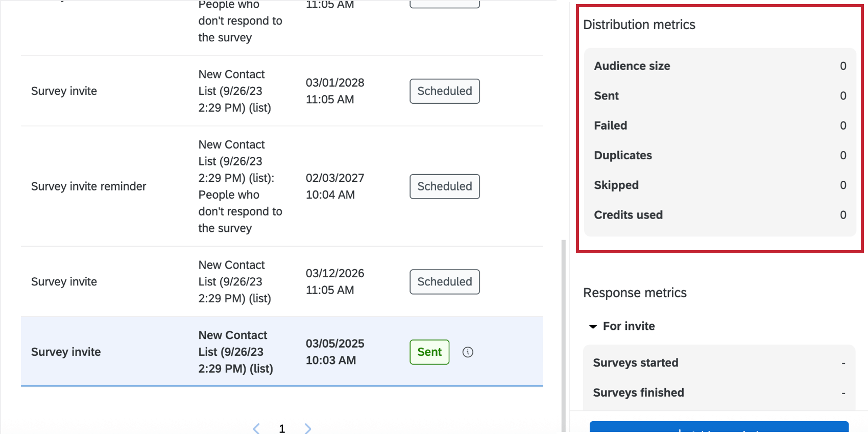Click Scheduled badge for 03/12/2026 invite
This screenshot has height=434, width=868.
pos(444,282)
